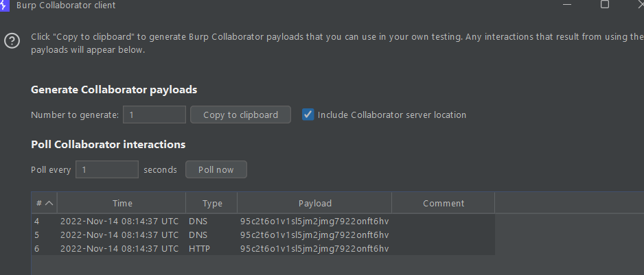The height and width of the screenshot is (275, 644).
Task: Sort interactions by the # column arrow
Action: (49, 203)
